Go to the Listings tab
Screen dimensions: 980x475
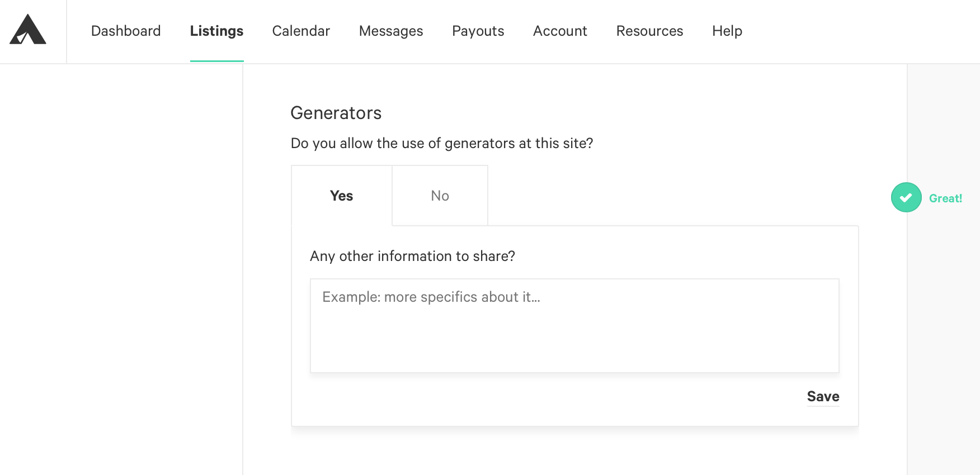pos(216,31)
